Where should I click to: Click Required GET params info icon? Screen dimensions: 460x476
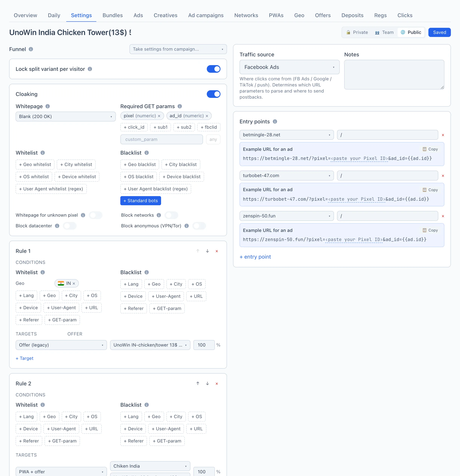(180, 106)
